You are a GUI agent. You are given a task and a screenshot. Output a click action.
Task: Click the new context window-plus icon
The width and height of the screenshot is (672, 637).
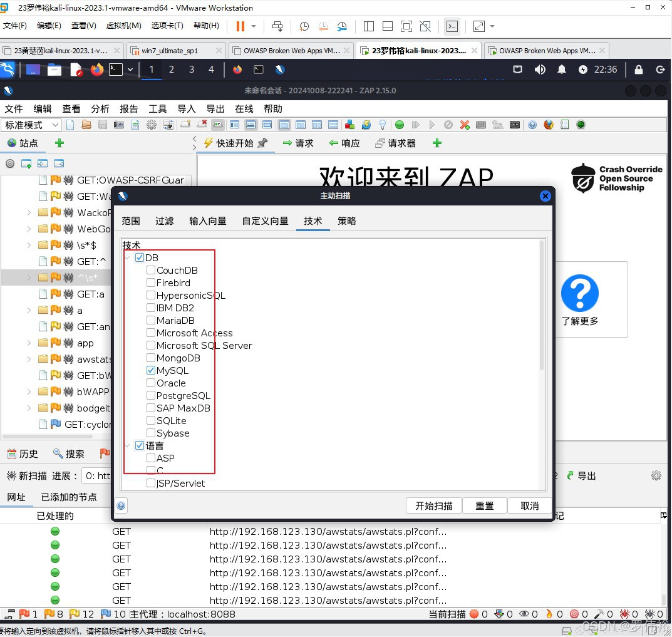pos(26,163)
